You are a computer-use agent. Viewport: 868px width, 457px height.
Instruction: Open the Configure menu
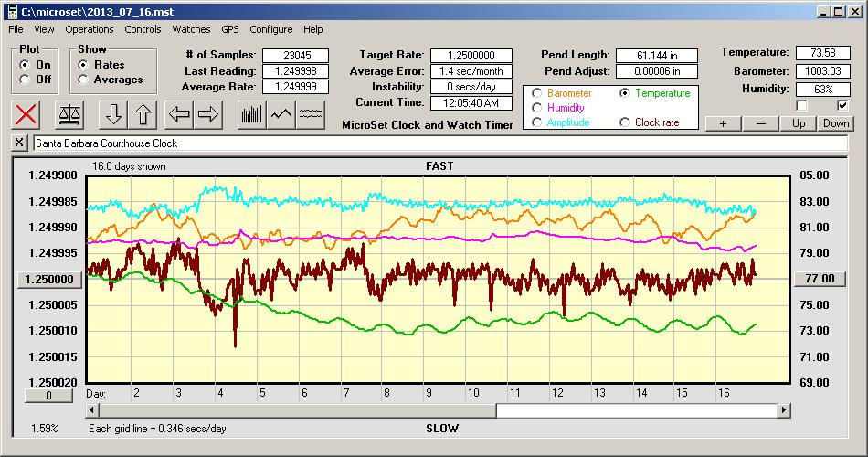coord(271,29)
